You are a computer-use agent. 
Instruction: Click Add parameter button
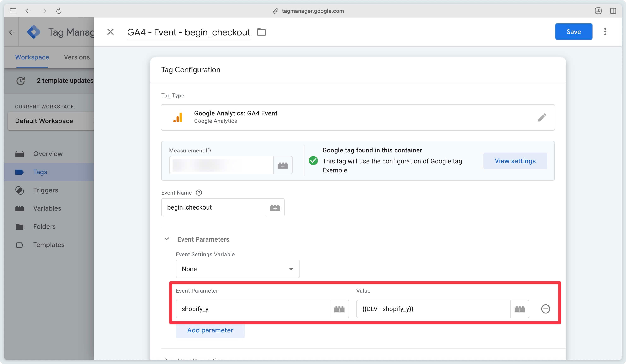[x=210, y=330]
